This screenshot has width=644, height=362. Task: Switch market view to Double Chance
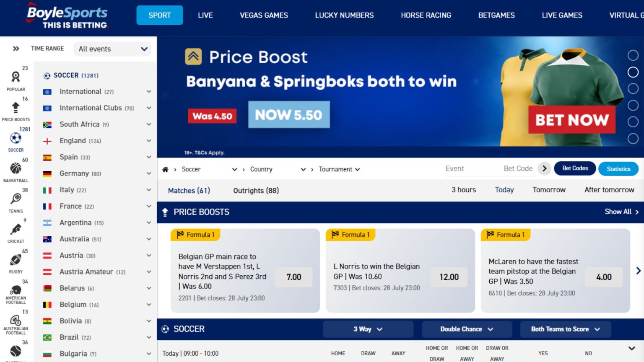[x=466, y=329]
